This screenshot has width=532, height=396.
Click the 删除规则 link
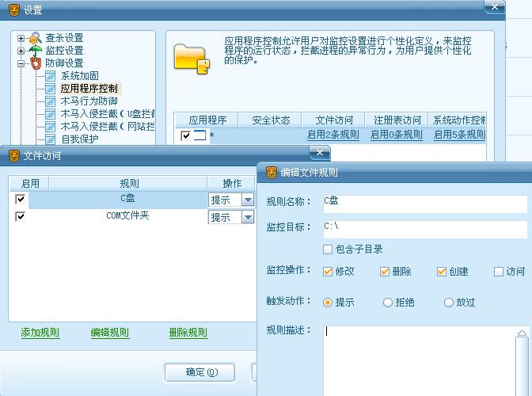[188, 333]
